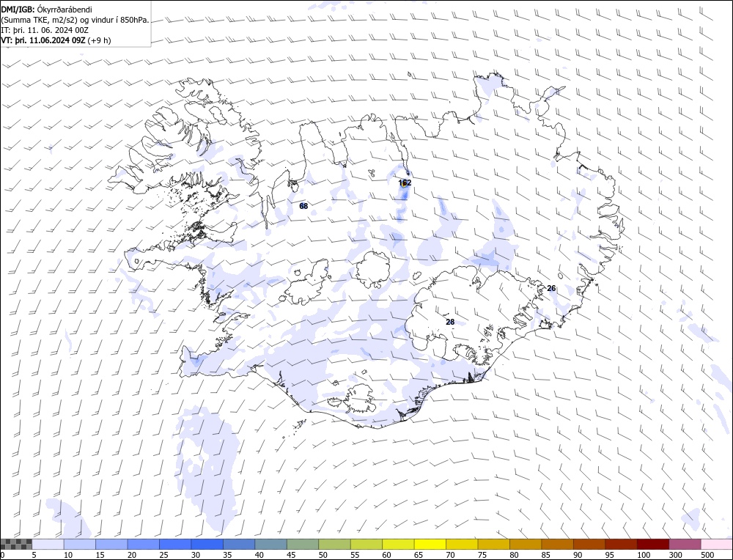Click the 50-55 olive green legend swatch
Viewport: 733px width, 560px height.
[334, 544]
